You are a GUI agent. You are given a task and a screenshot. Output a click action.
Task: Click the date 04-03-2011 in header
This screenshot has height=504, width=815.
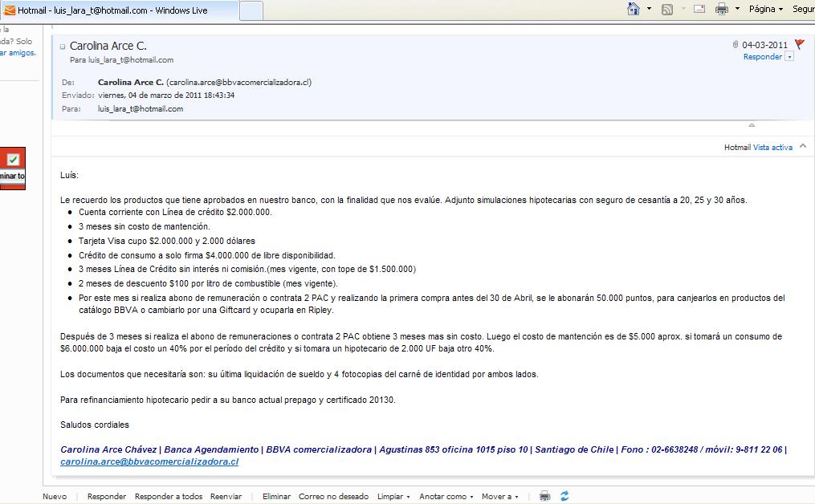coord(764,45)
